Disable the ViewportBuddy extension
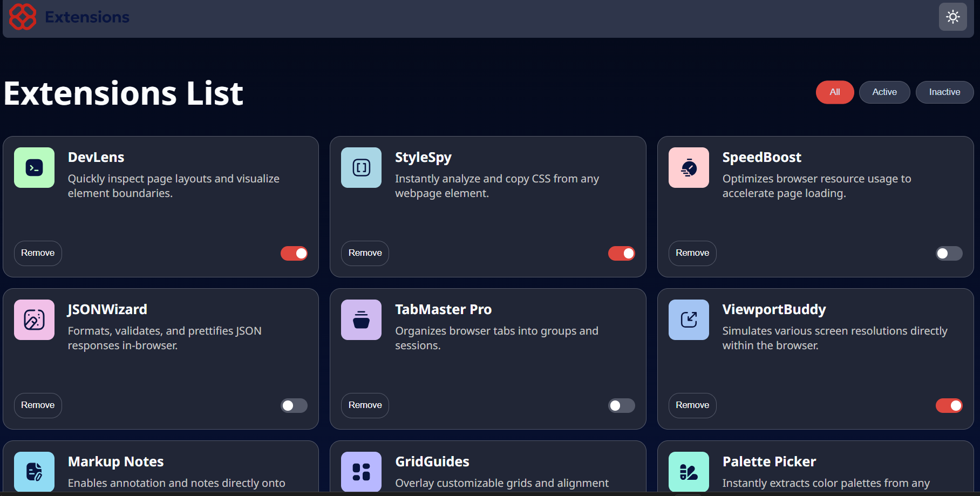The image size is (980, 496). 949,405
